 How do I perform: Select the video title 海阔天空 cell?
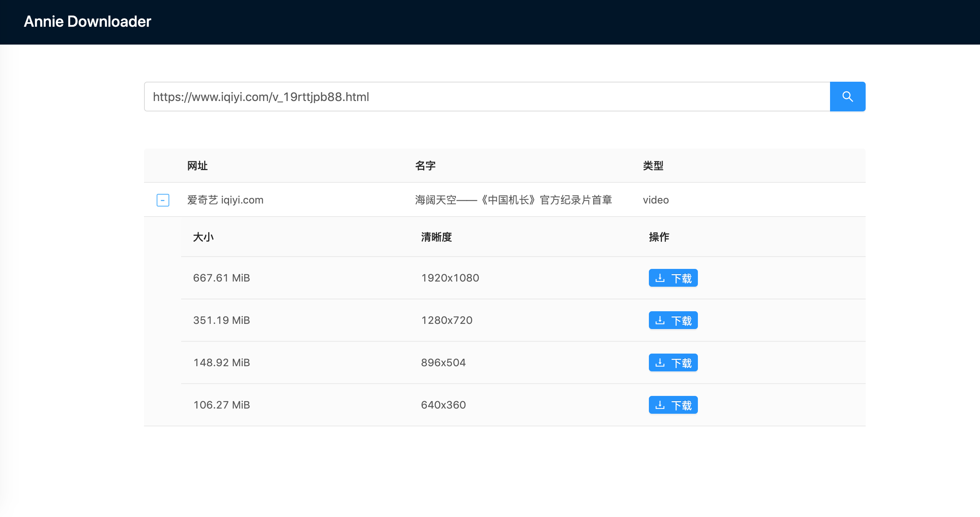(513, 200)
